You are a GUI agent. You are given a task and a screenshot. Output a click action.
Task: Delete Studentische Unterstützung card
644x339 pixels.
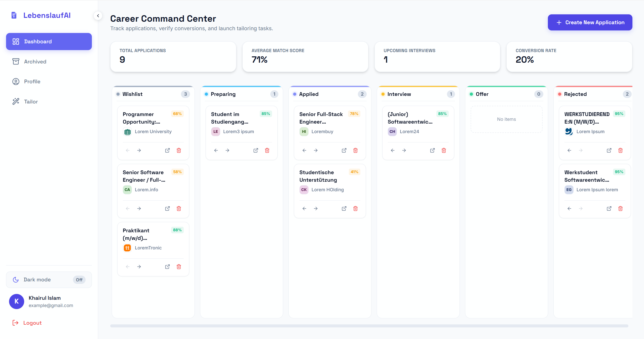coord(355,209)
